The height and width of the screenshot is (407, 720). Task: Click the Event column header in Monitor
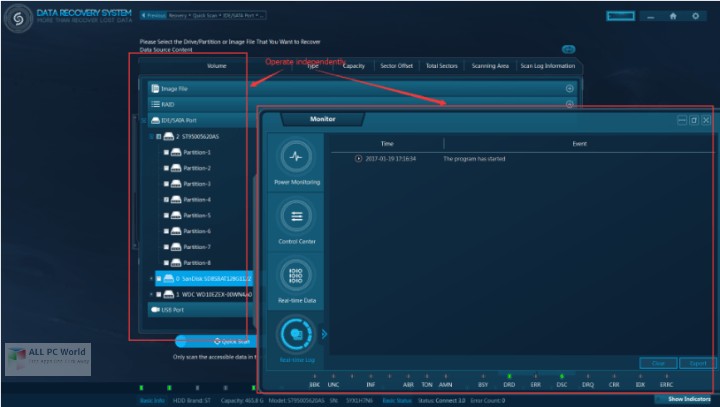click(x=579, y=144)
